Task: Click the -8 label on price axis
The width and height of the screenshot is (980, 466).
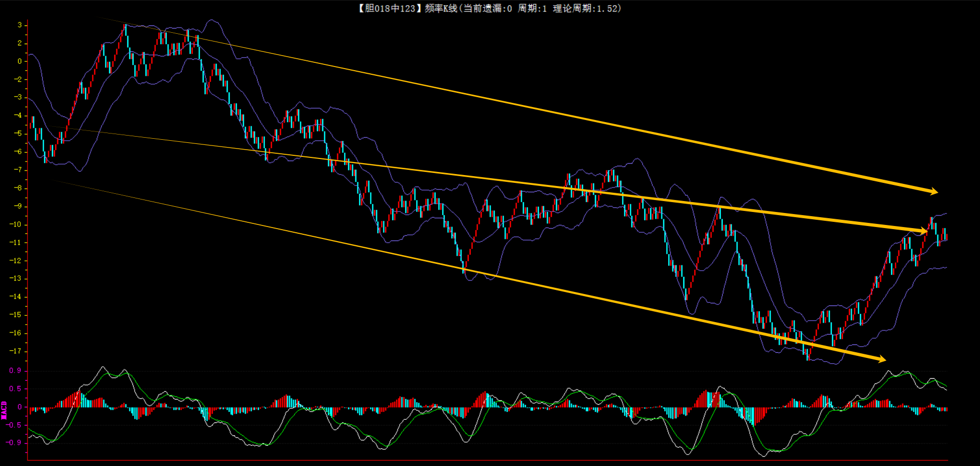Action: 18,188
